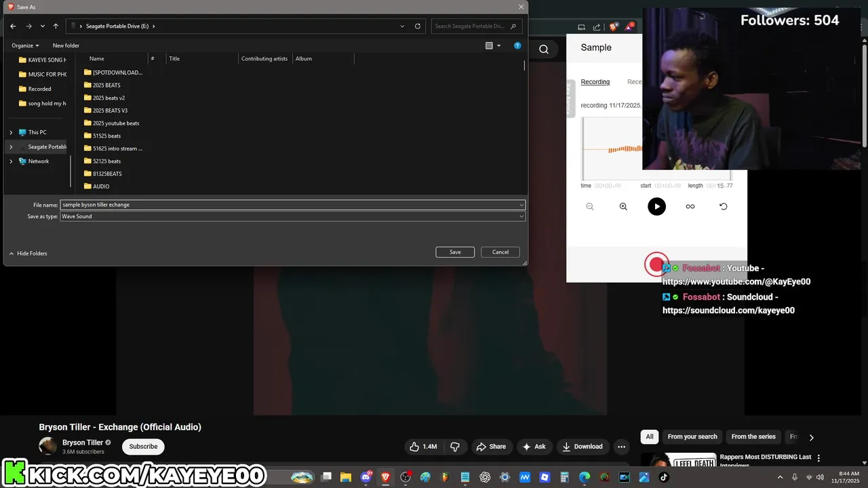Open the Save As help icon
The image size is (868, 488).
point(517,45)
